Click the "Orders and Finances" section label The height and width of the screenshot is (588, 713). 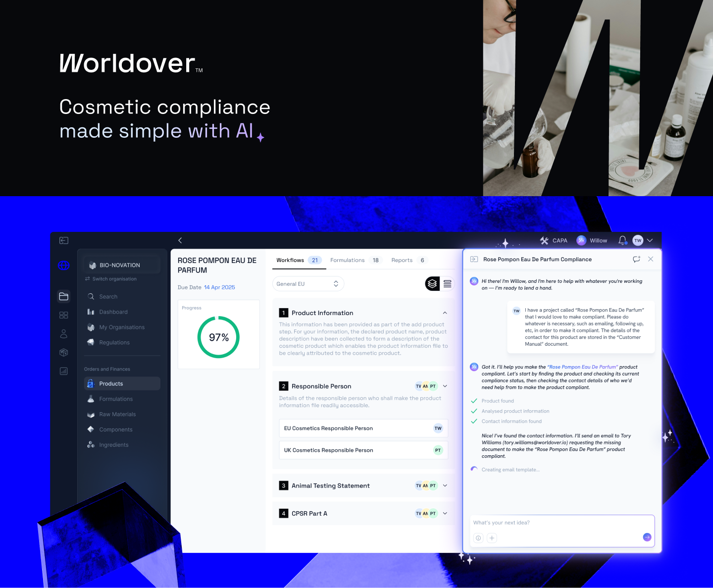[x=107, y=369]
